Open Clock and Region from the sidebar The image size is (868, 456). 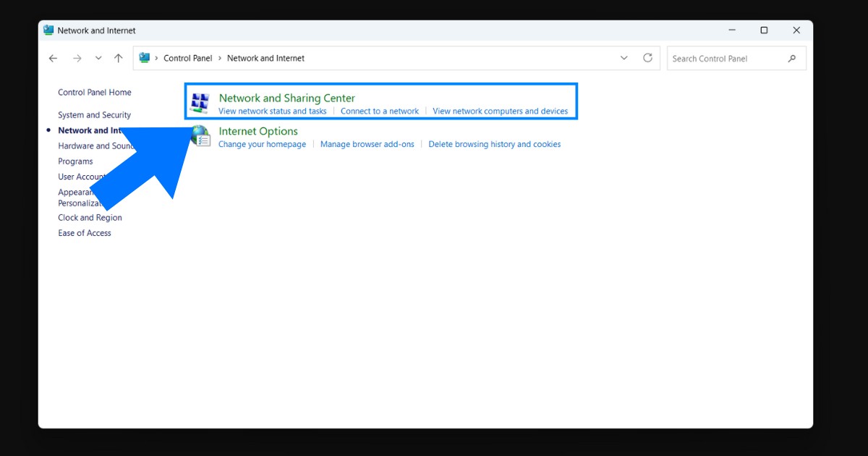coord(90,217)
